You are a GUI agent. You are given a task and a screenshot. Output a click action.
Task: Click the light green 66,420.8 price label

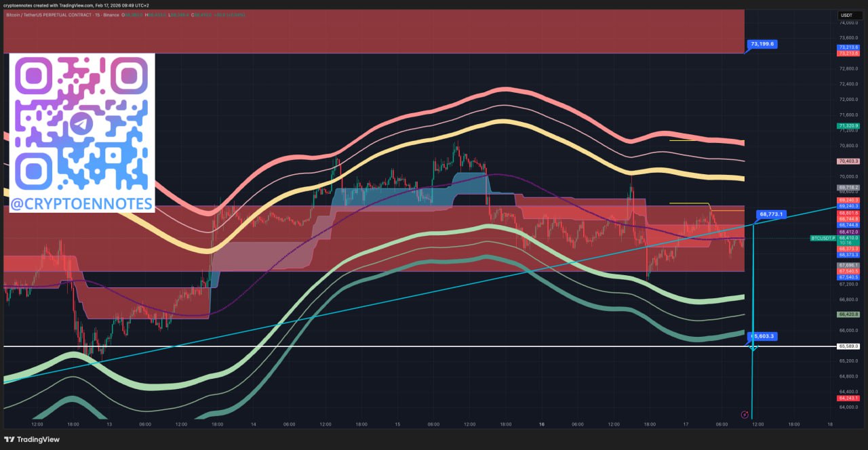848,314
